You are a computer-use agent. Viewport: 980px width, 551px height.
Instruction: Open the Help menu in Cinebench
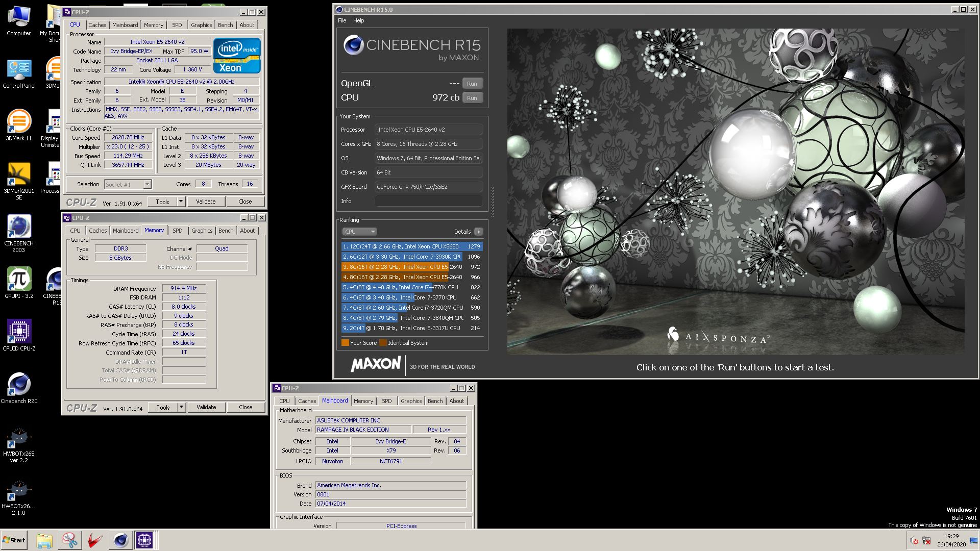coord(359,21)
